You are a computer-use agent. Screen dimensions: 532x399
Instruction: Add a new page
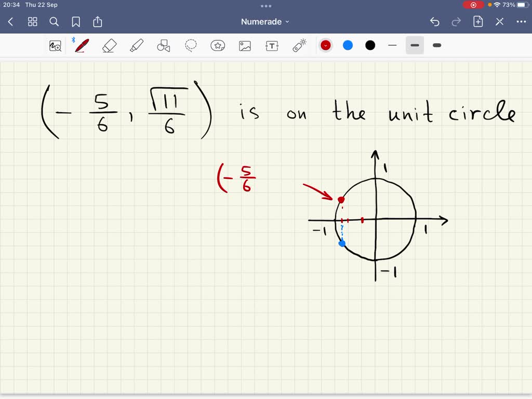click(x=477, y=21)
